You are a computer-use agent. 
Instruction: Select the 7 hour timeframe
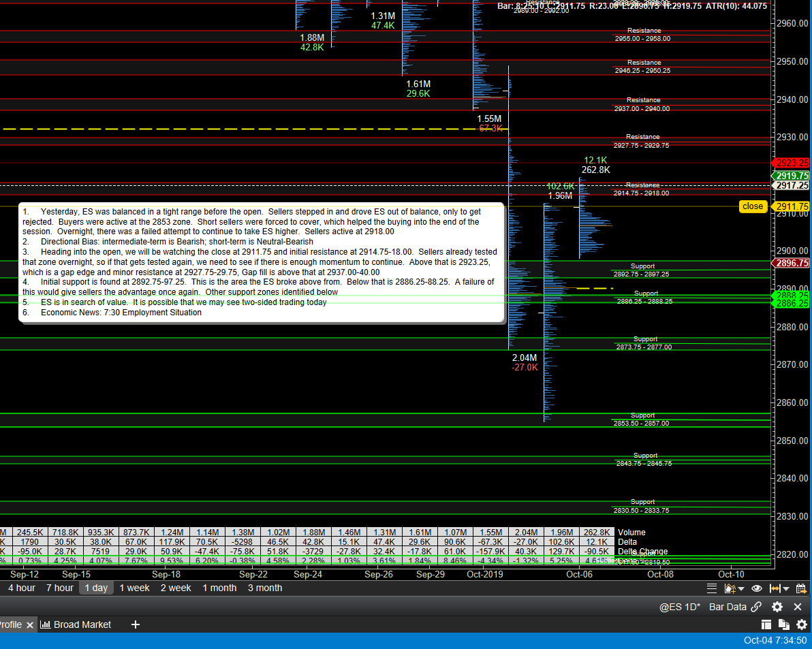(x=59, y=588)
